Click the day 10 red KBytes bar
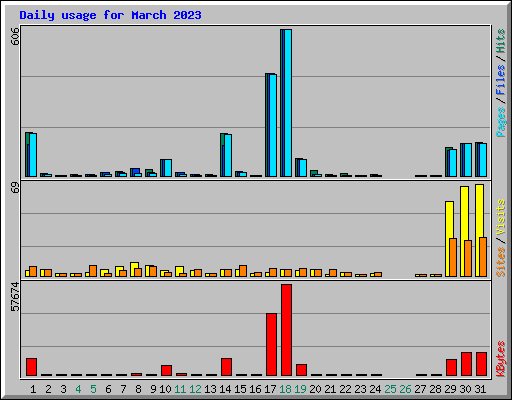The height and width of the screenshot is (400, 512). pos(166,370)
